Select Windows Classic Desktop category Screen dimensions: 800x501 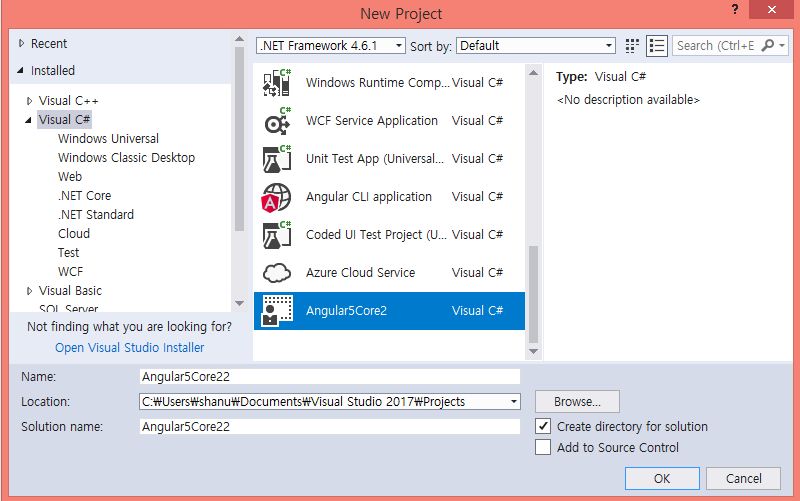(127, 157)
